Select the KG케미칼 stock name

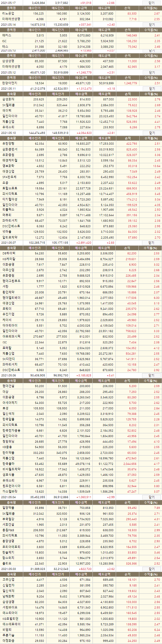9,259
